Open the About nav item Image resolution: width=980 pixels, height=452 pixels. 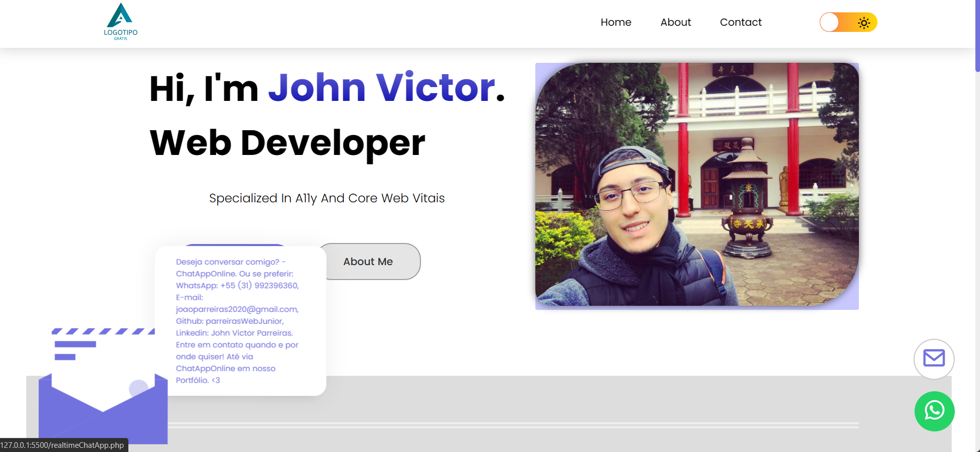pyautogui.click(x=675, y=22)
